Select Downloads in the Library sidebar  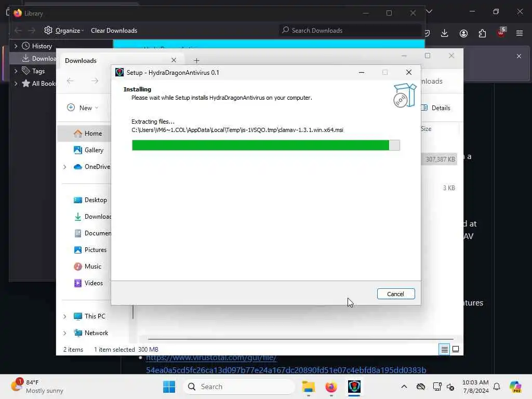click(x=39, y=58)
